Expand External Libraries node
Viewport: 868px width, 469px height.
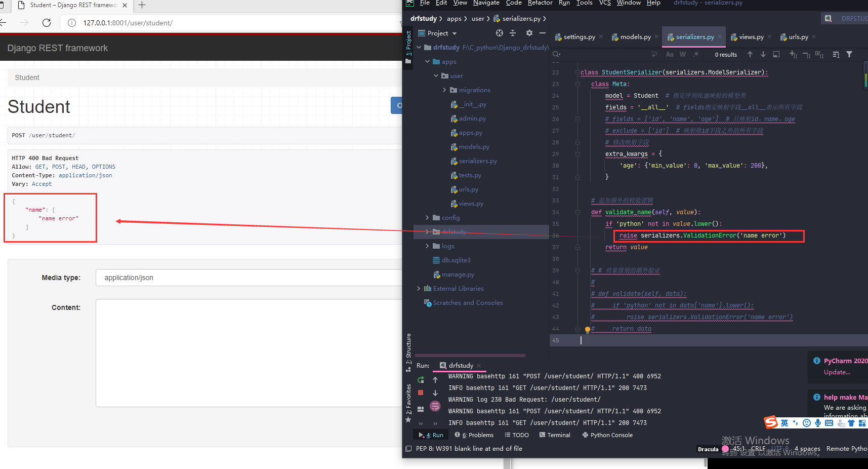tap(419, 289)
